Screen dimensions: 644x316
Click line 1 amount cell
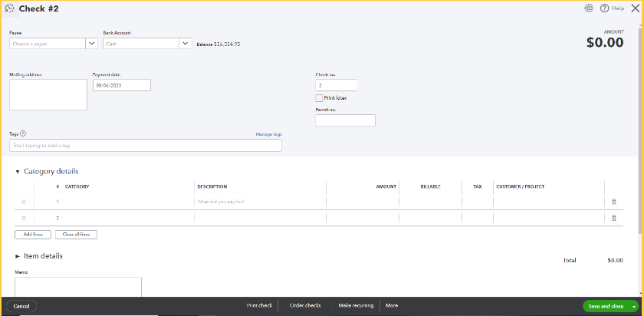coord(363,202)
